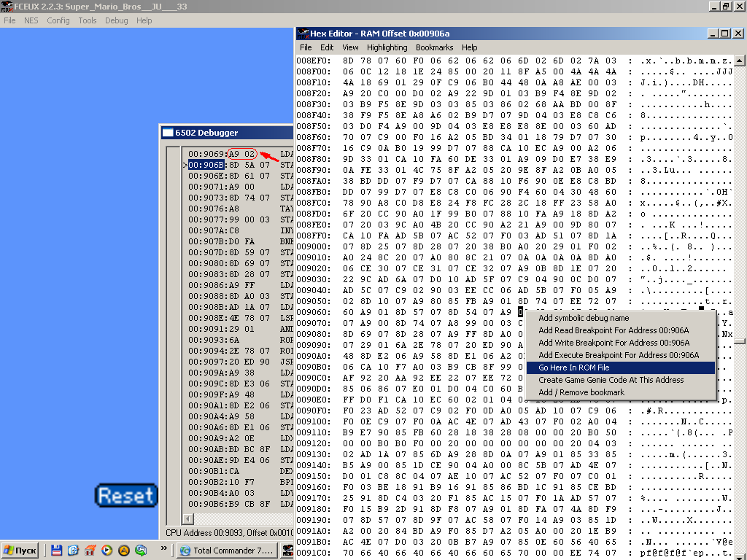The width and height of the screenshot is (747, 560).
Task: Click the Hex Editor title bar icon
Action: (303, 34)
